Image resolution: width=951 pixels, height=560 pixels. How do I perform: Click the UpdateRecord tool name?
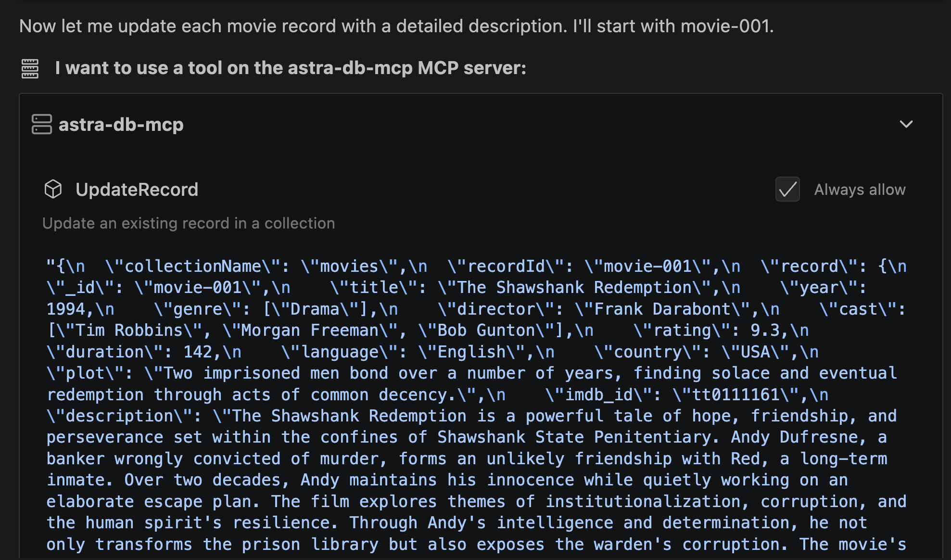(x=137, y=190)
